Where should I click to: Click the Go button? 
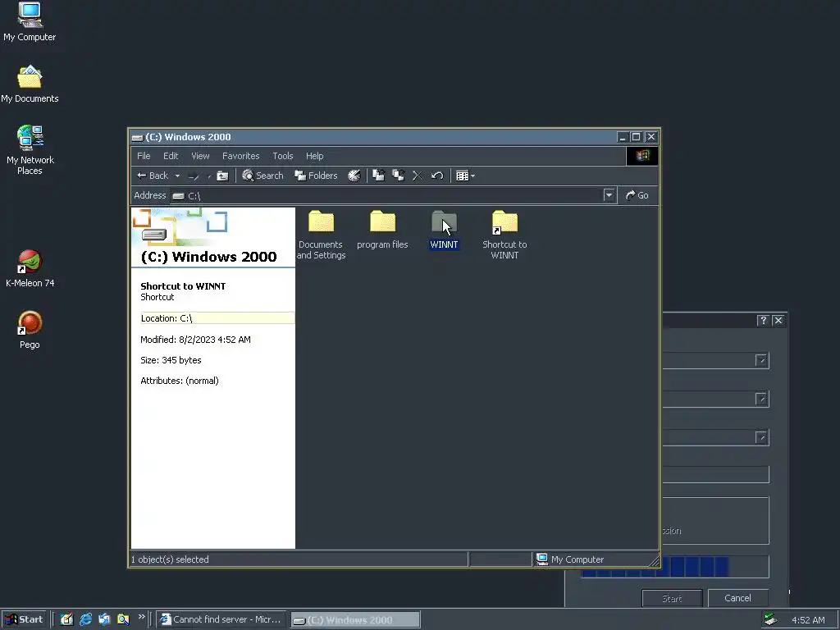[637, 195]
